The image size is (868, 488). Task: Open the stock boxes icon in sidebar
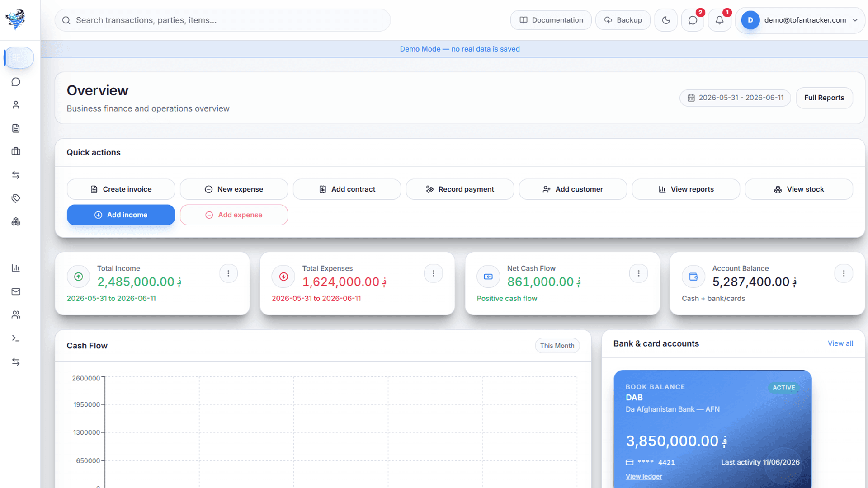[16, 222]
